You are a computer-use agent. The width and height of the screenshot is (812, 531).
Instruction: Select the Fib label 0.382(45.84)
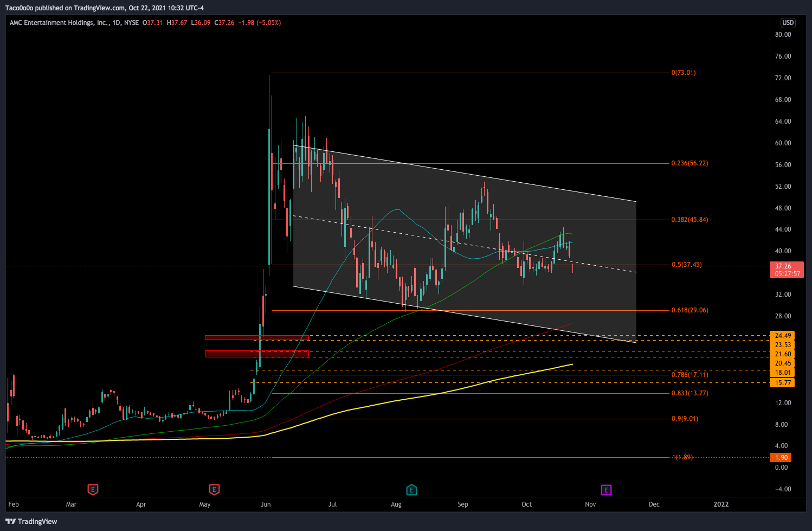pos(689,220)
